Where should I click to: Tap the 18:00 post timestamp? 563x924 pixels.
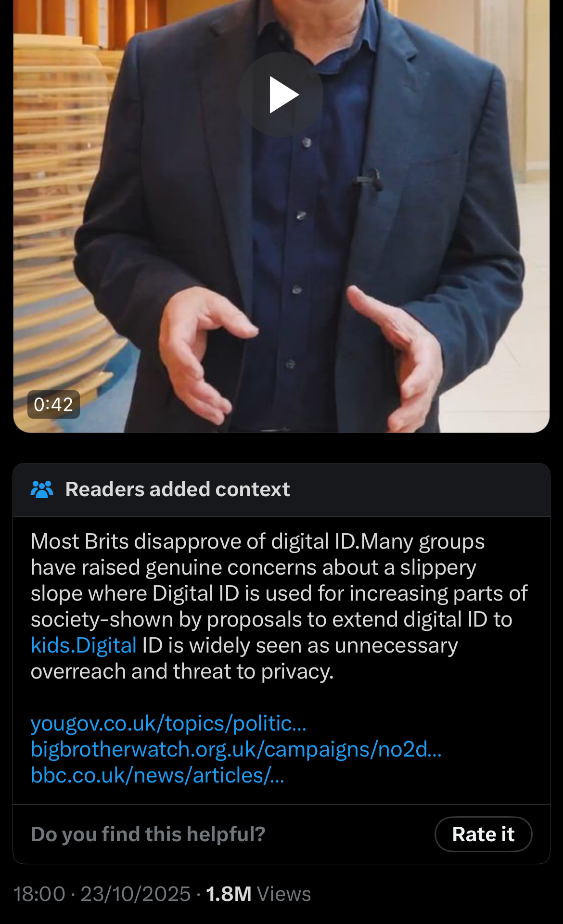(x=39, y=894)
